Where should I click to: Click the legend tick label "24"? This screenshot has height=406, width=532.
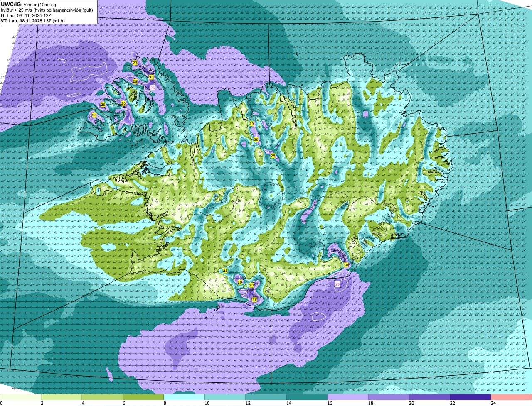[x=493, y=403]
